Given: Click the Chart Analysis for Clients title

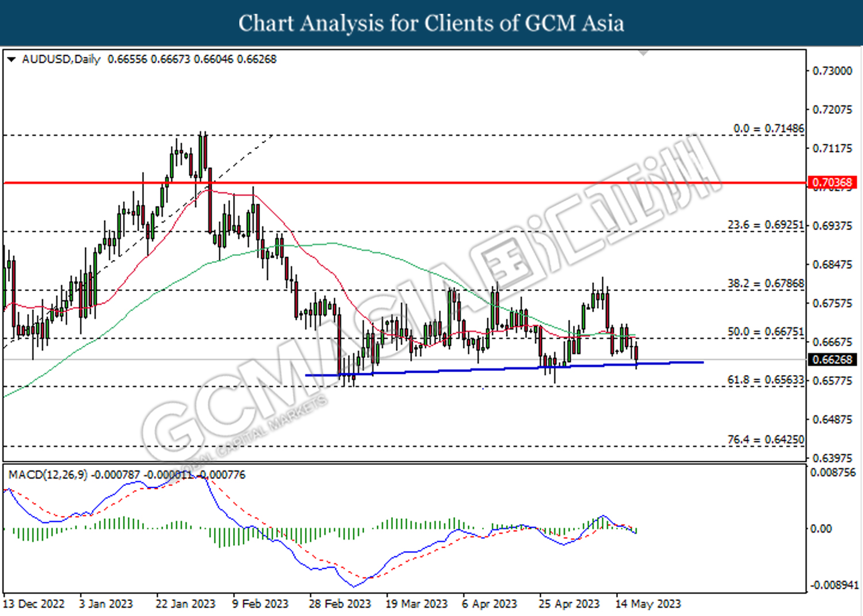Looking at the screenshot, I should pyautogui.click(x=431, y=24).
